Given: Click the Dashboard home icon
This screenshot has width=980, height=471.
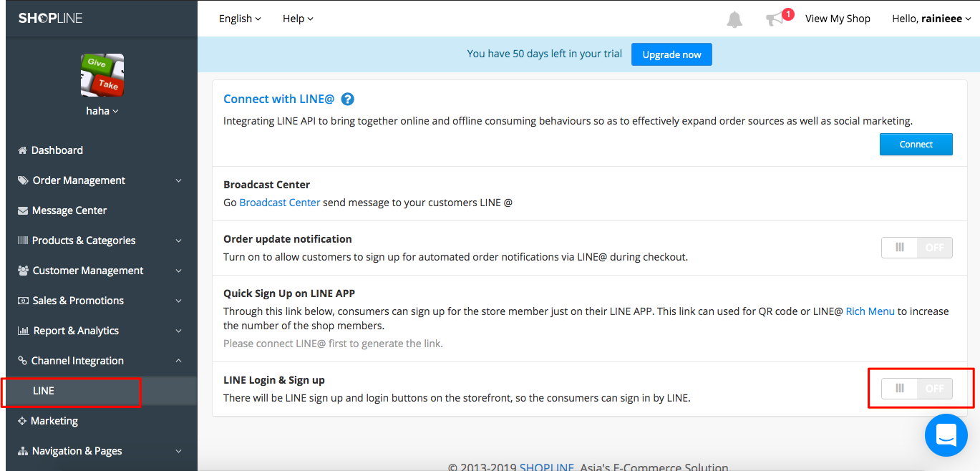Looking at the screenshot, I should pos(22,150).
